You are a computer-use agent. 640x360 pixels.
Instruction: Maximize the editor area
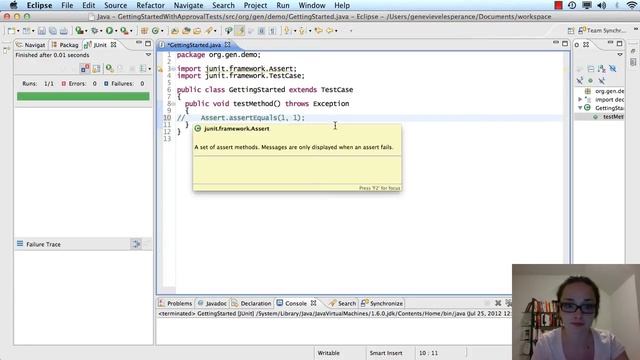[x=565, y=44]
